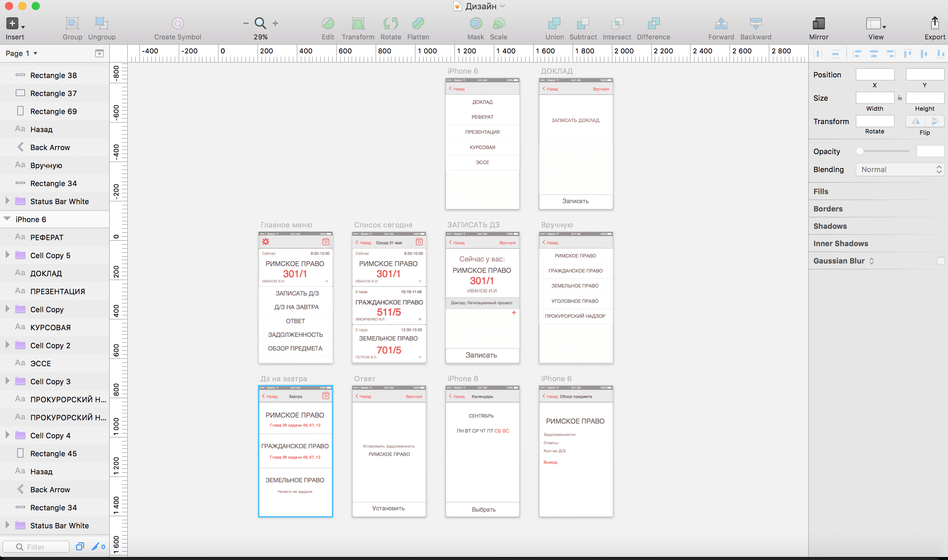Click the Flatten icon
This screenshot has width=948, height=560.
[418, 23]
